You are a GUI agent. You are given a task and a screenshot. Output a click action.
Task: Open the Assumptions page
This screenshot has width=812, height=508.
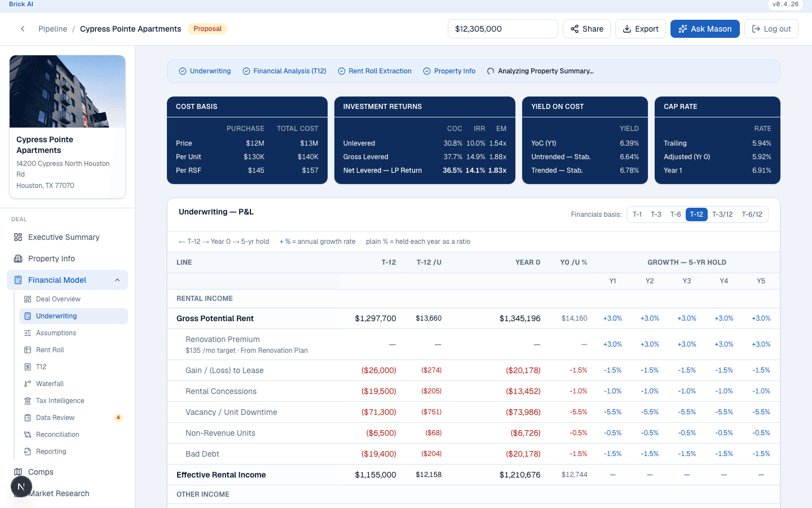(73, 333)
